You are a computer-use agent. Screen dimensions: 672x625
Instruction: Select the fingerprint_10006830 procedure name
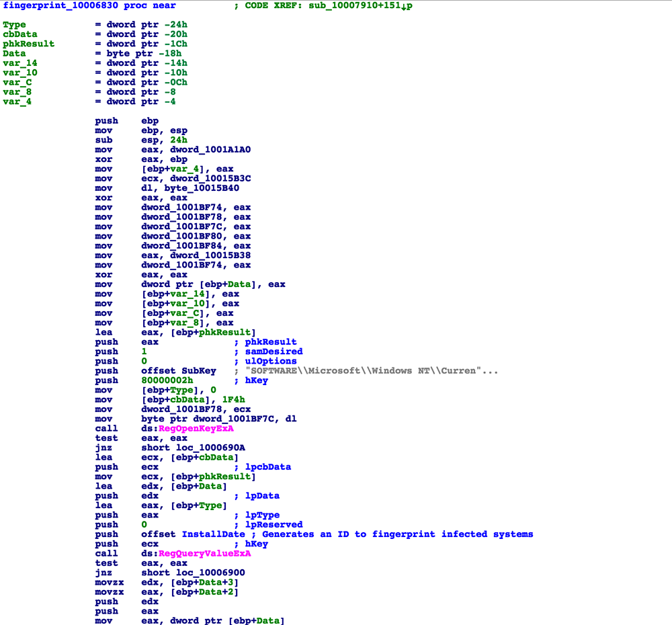60,5
